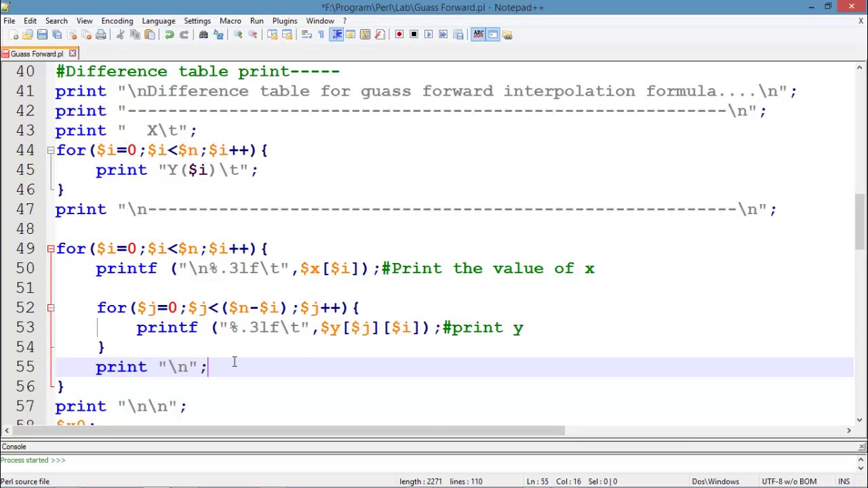Click the Stop Recording macro icon
The height and width of the screenshot is (488, 868).
point(414,35)
